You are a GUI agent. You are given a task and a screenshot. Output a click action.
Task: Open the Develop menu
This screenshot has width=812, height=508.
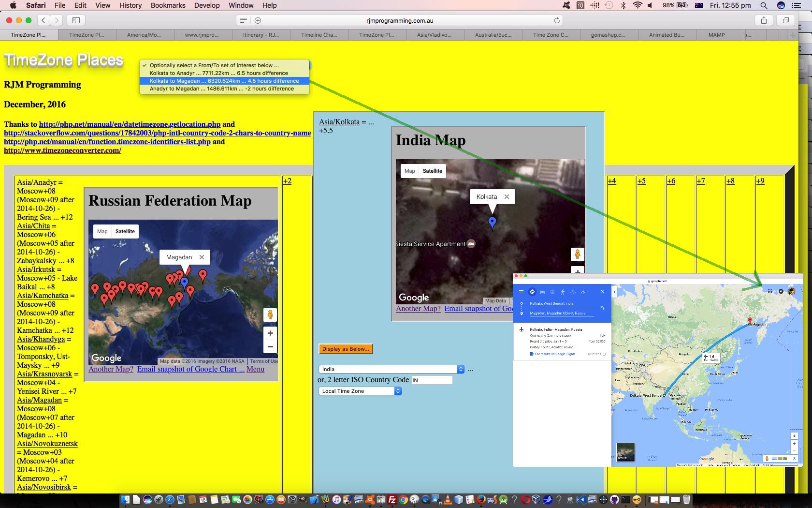point(207,5)
